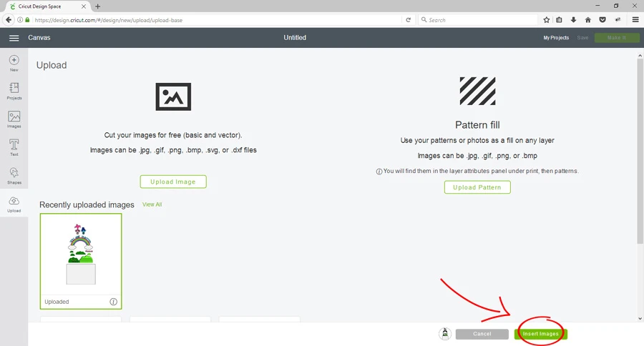644x346 pixels.
Task: Click the vertical page scrollbar thumb
Action: (640, 151)
